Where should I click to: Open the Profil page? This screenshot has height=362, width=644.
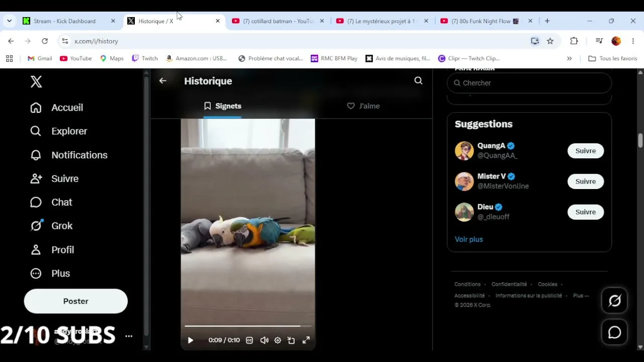click(x=52, y=250)
